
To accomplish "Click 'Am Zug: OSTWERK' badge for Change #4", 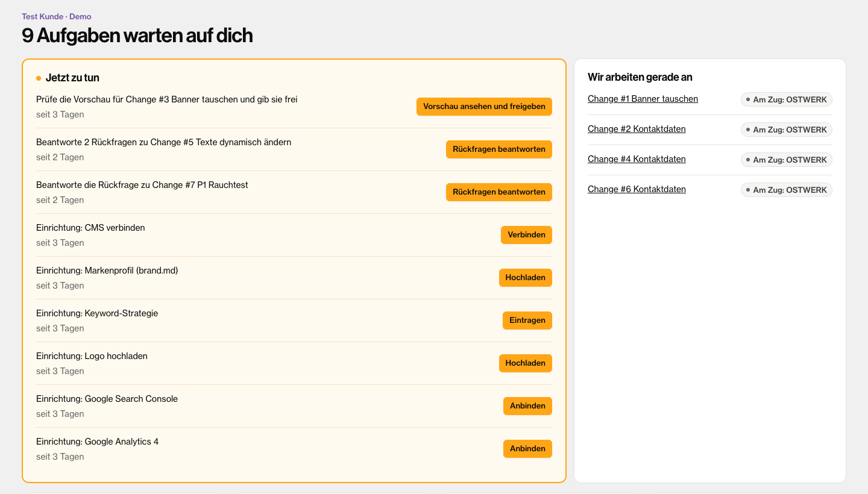I will [x=786, y=160].
